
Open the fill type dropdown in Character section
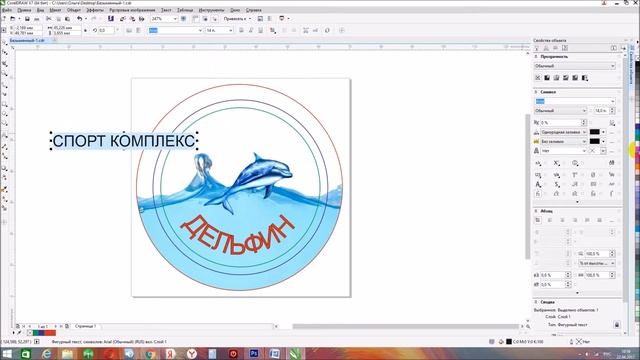564,132
